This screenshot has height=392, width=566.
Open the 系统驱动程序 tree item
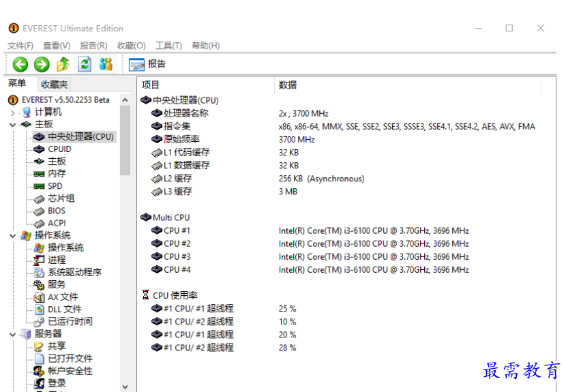[68, 272]
